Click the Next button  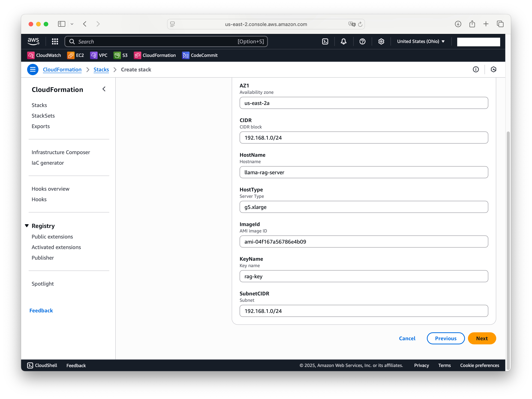click(x=482, y=338)
